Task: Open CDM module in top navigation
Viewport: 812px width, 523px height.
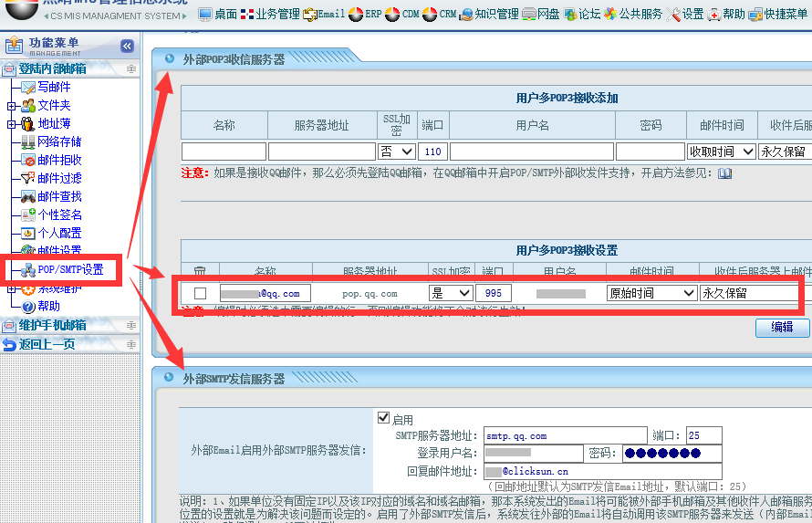Action: [x=401, y=14]
